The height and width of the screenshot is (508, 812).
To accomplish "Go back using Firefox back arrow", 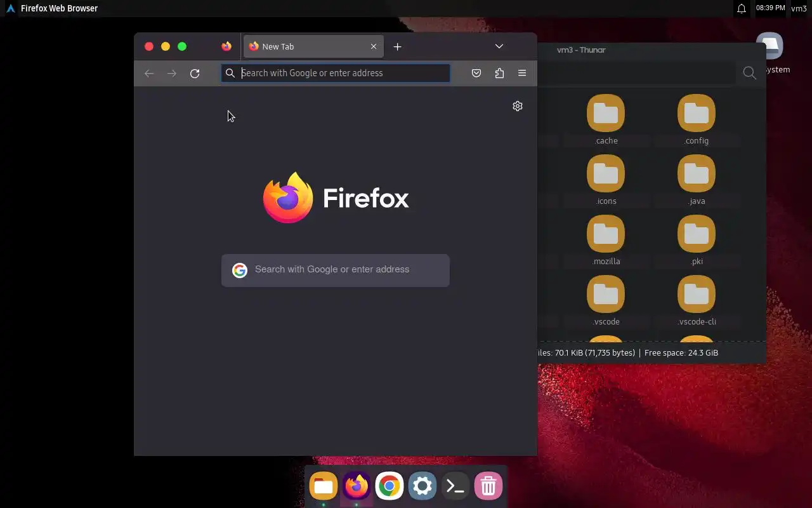I will (149, 73).
